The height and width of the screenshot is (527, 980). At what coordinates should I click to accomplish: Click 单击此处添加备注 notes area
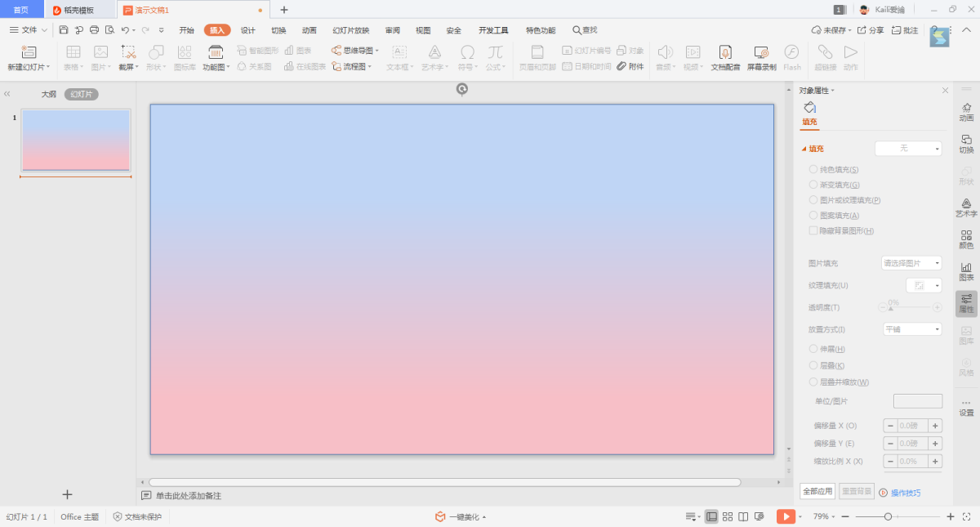coord(189,496)
